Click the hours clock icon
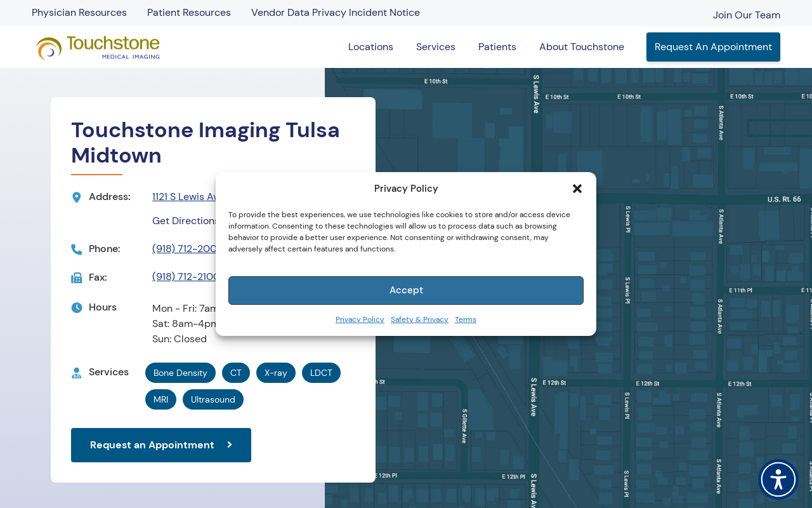812x508 pixels. tap(77, 307)
